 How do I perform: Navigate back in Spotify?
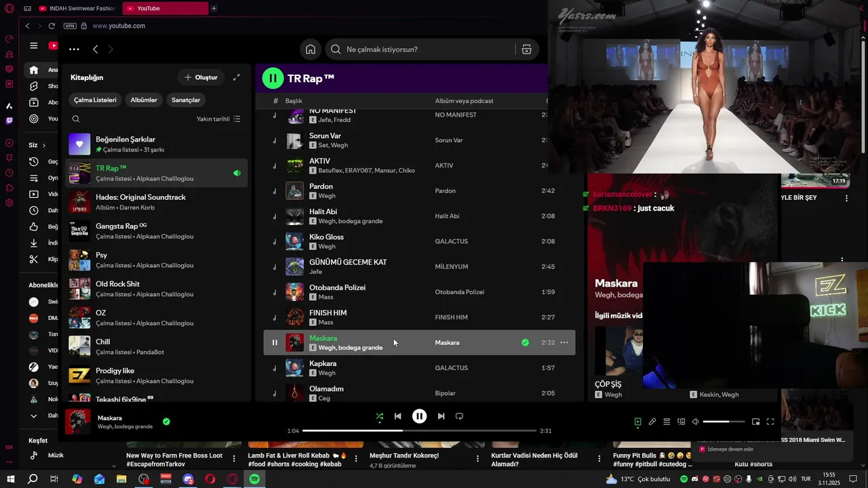click(x=95, y=49)
